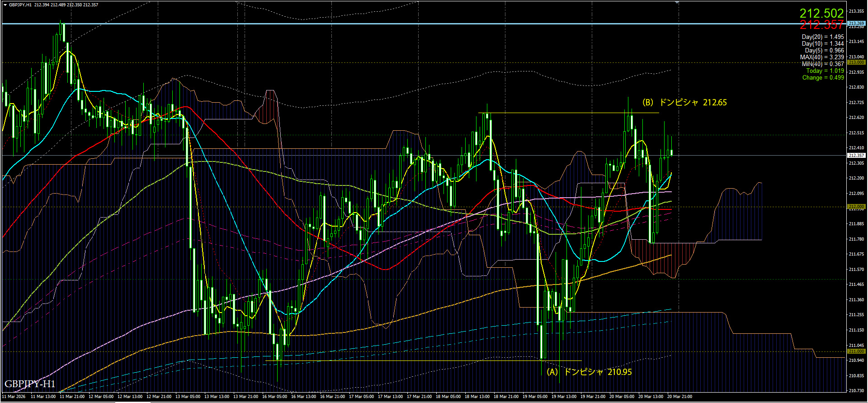Select the (B) ドンピシャ 212.65 text label
The image size is (868, 403).
(x=684, y=103)
